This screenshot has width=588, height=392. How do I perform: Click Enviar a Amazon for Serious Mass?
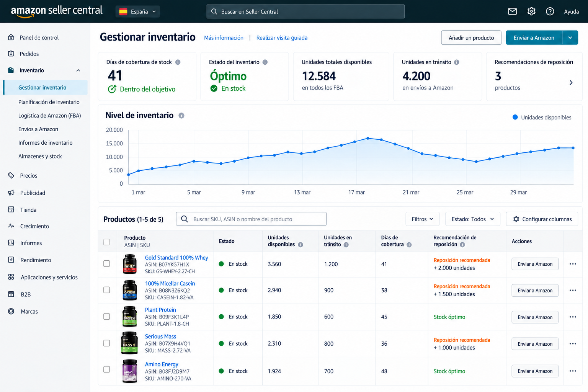[535, 344]
